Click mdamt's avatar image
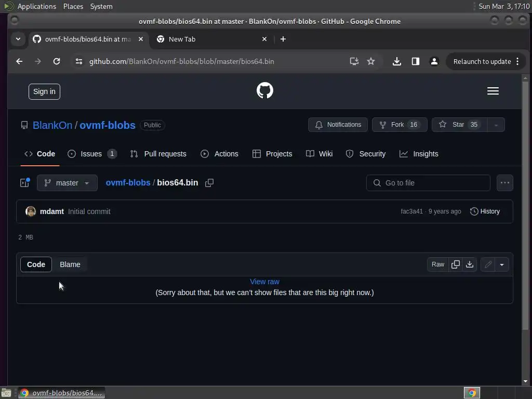 pos(31,211)
